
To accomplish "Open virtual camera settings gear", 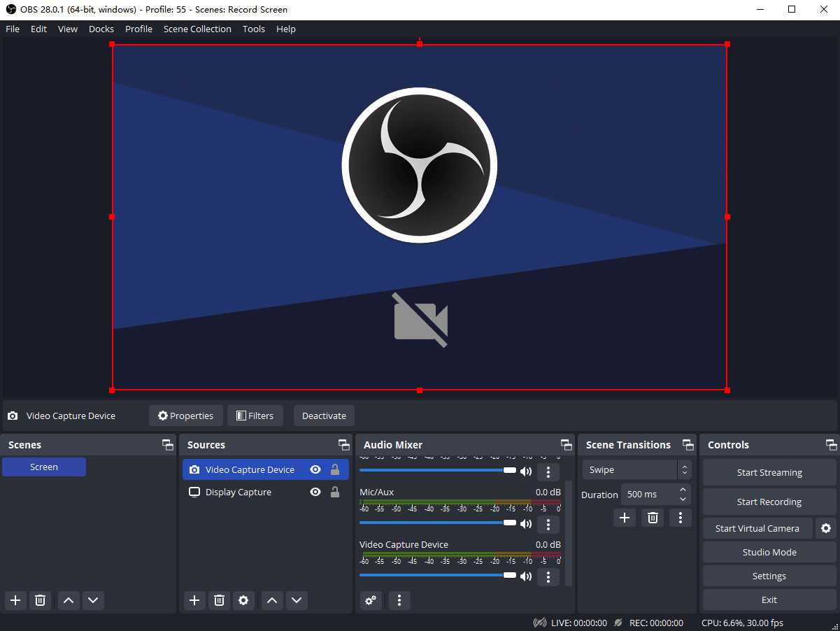I will click(x=826, y=528).
